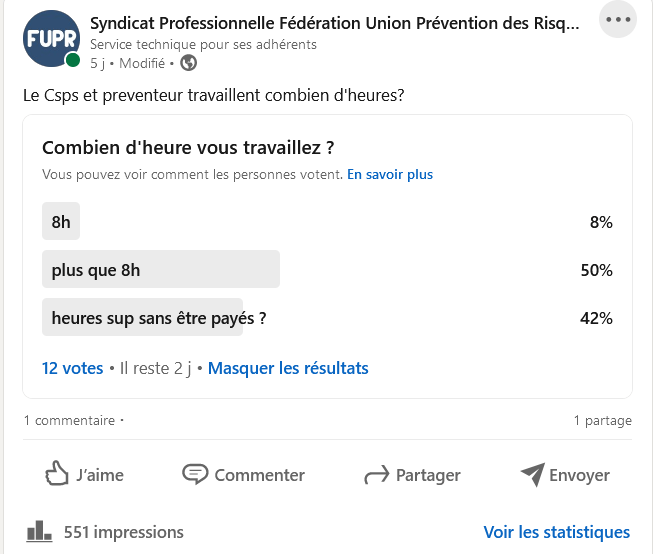Click the Partager arrow icon
This screenshot has width=653, height=554.
(x=376, y=475)
